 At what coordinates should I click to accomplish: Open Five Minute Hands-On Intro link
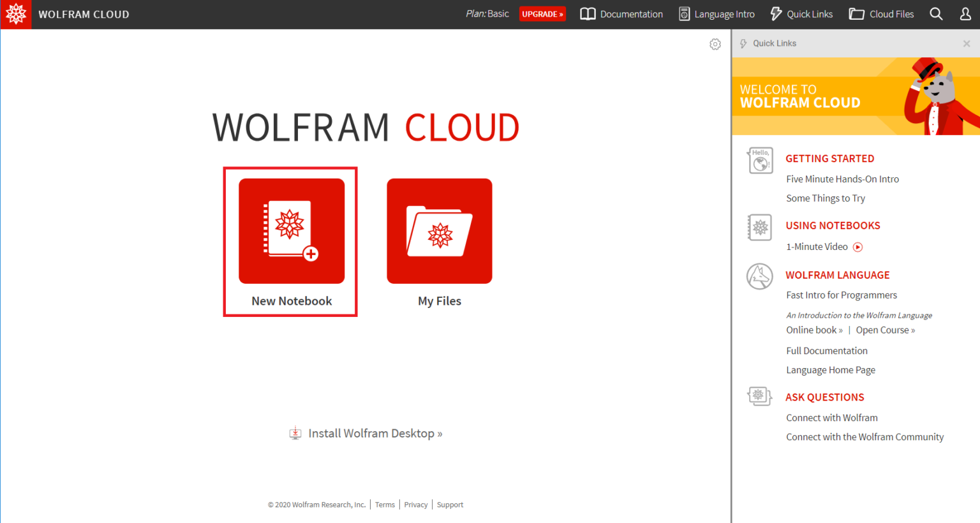[842, 179]
